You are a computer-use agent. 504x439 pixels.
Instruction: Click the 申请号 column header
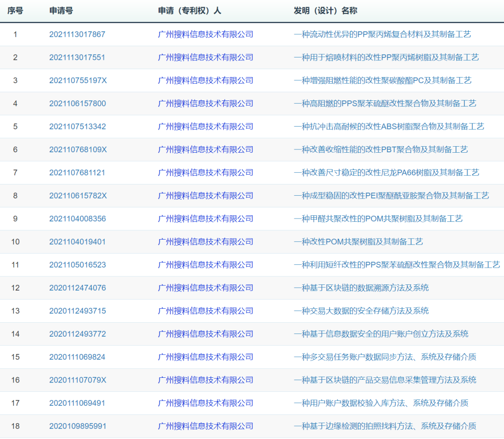[x=61, y=11]
